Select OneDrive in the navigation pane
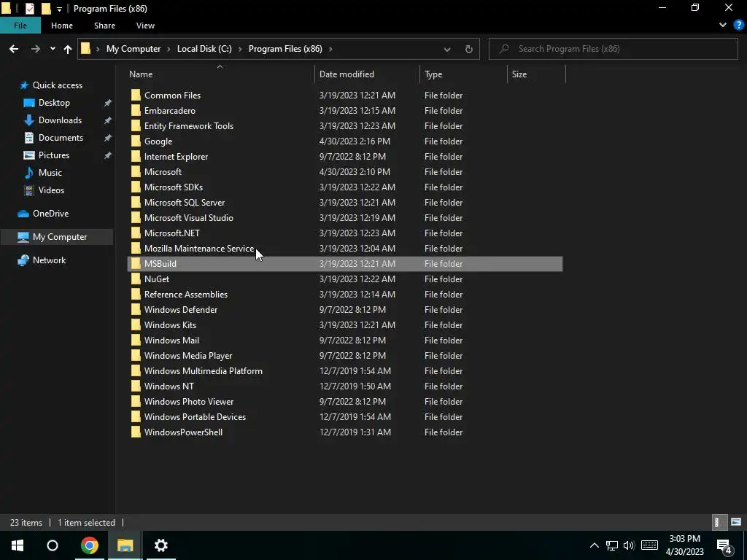 (50, 214)
